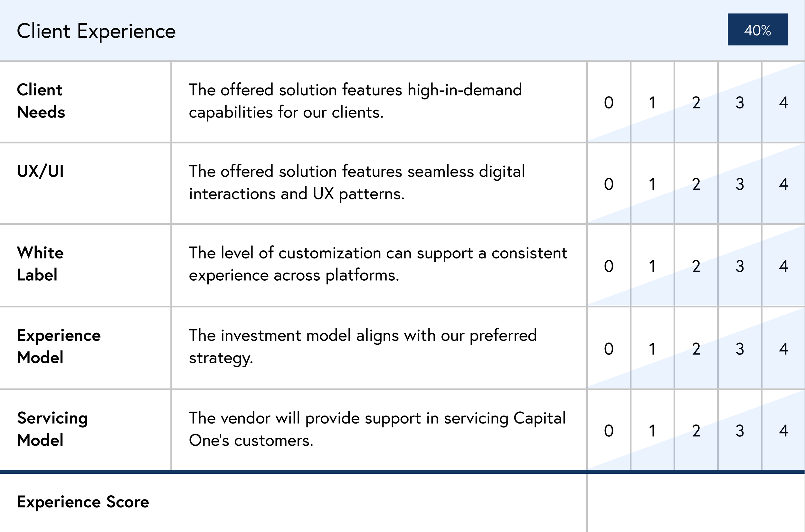Image resolution: width=805 pixels, height=532 pixels.
Task: Select score 4 for White Label
Action: coord(783,266)
